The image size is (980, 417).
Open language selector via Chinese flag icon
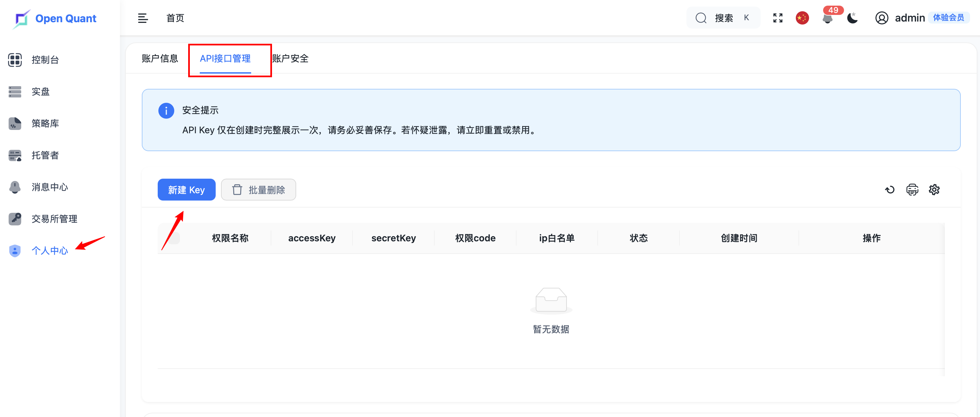point(802,18)
